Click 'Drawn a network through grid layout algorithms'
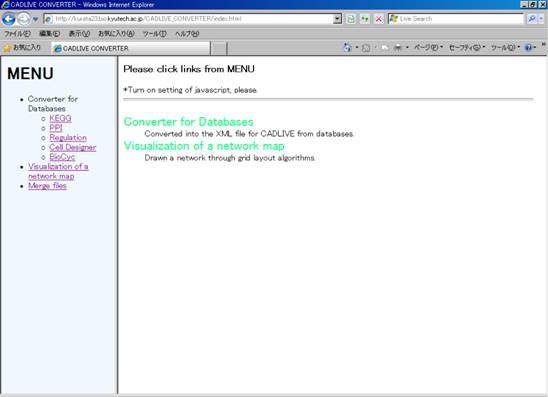Screen dimensions: 548x397 [230, 158]
